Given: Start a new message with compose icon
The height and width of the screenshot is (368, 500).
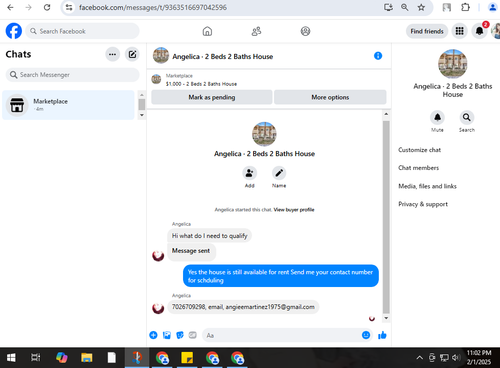Looking at the screenshot, I should (x=132, y=54).
